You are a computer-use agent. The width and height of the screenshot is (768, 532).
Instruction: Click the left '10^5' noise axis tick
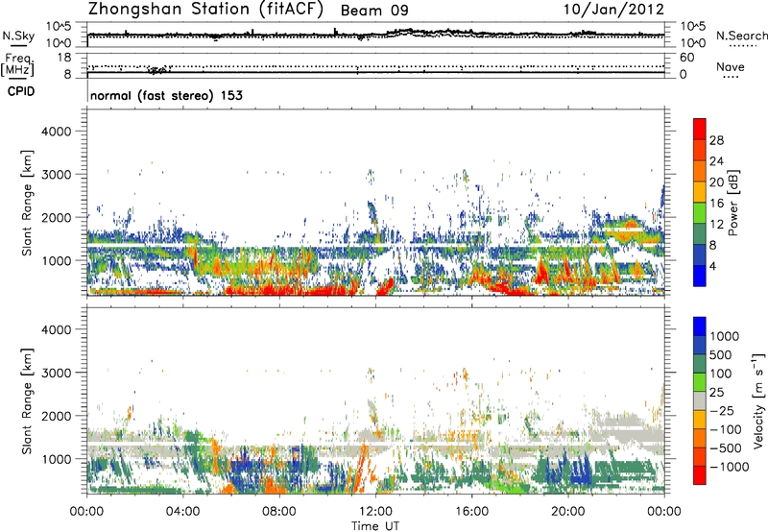point(59,27)
